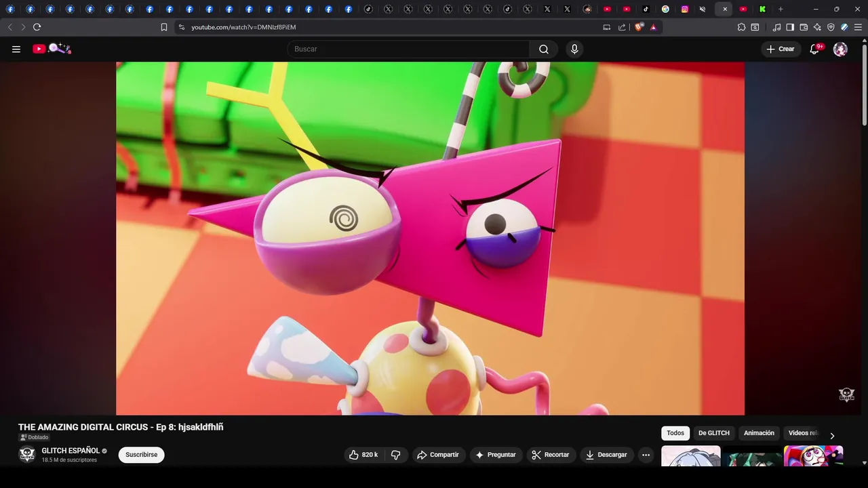This screenshot has width=868, height=488.
Task: Bookmark this page in address bar
Action: point(164,27)
